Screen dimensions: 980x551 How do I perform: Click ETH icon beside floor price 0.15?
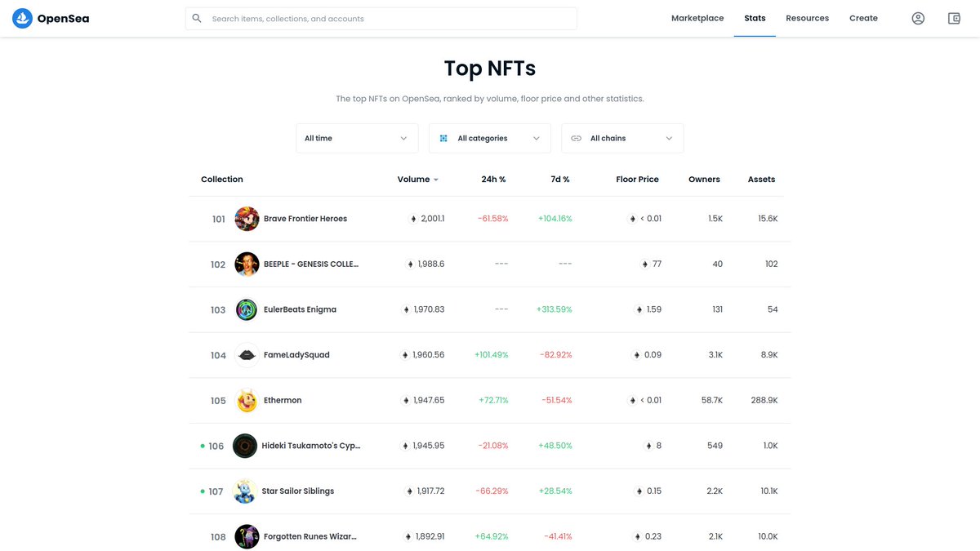639,491
